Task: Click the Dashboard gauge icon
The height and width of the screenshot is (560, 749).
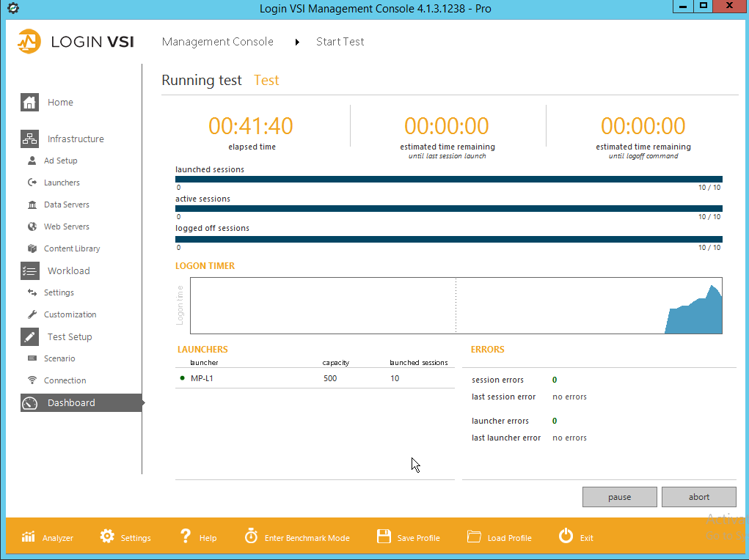Action: tap(29, 402)
